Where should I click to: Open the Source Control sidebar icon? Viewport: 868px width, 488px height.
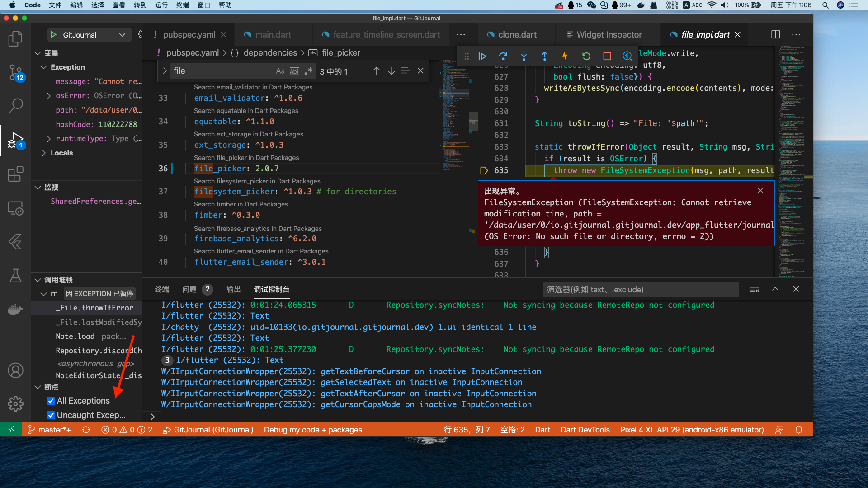16,73
